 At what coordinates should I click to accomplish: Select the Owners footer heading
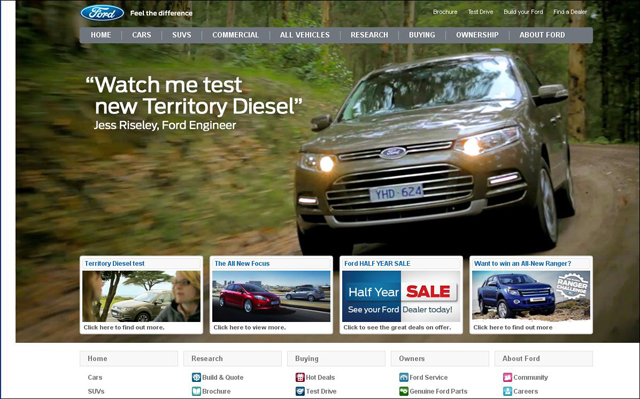(x=440, y=359)
